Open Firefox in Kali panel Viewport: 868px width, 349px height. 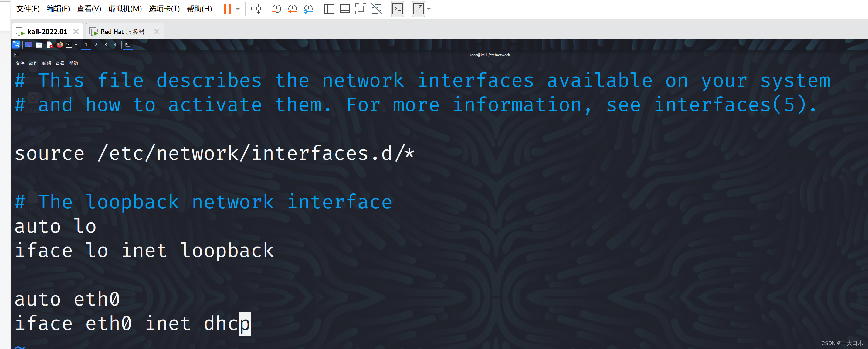click(x=60, y=45)
